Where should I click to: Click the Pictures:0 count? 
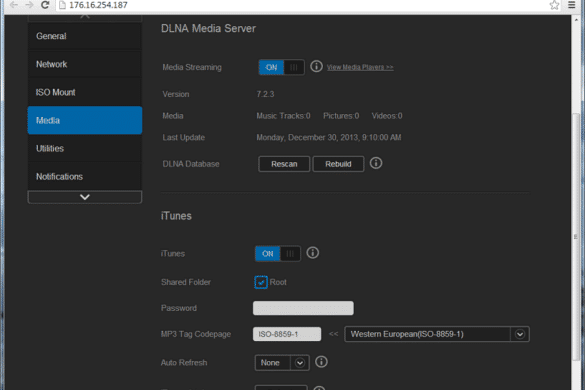click(x=341, y=116)
